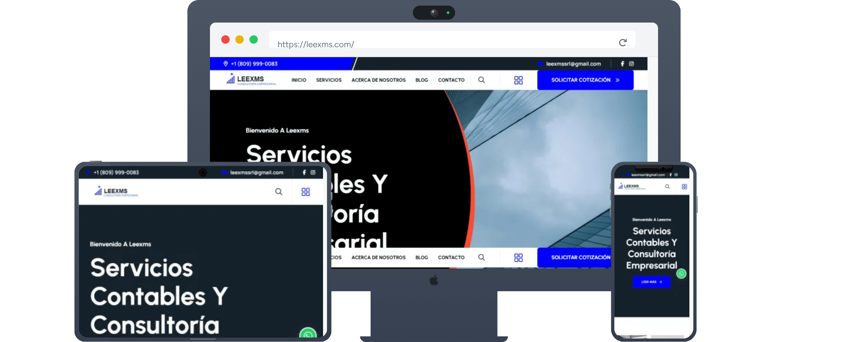868x342 pixels.
Task: Open the BLOG section from the navbar
Action: point(421,80)
